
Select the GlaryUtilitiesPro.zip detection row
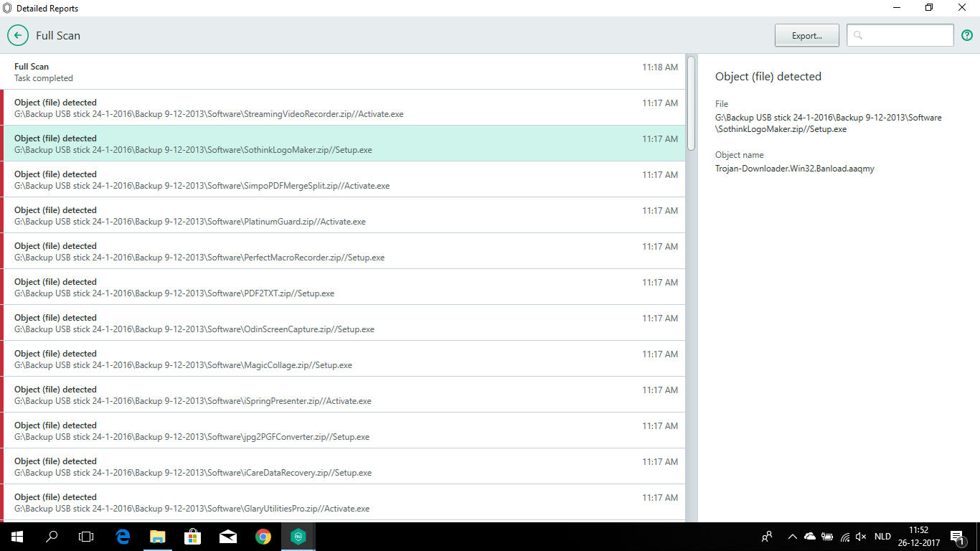pos(342,502)
